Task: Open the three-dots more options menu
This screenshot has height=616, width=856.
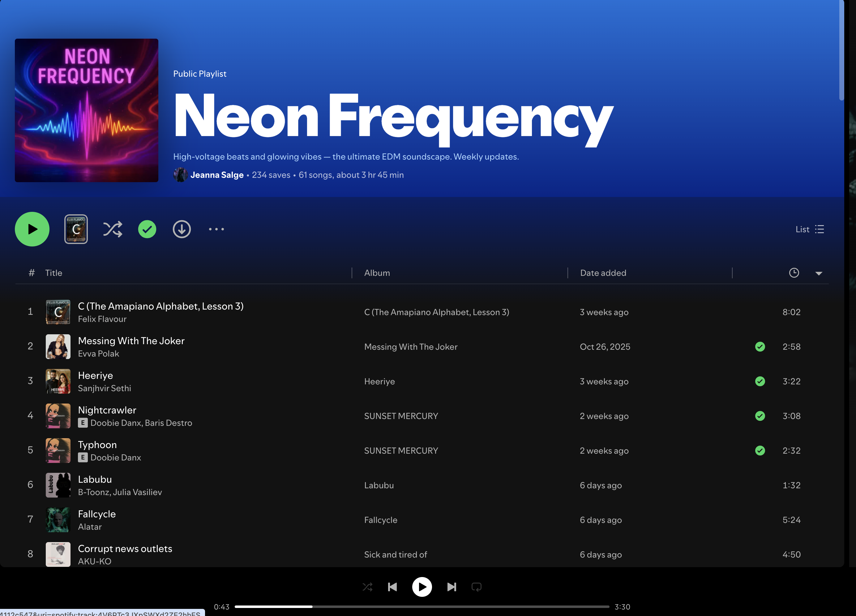Action: (216, 229)
